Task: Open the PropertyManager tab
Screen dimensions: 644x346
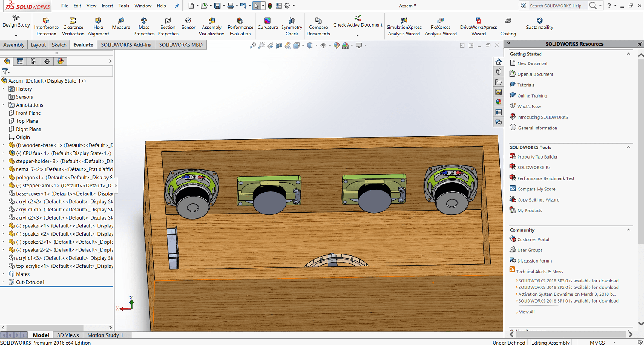Action: [20, 61]
